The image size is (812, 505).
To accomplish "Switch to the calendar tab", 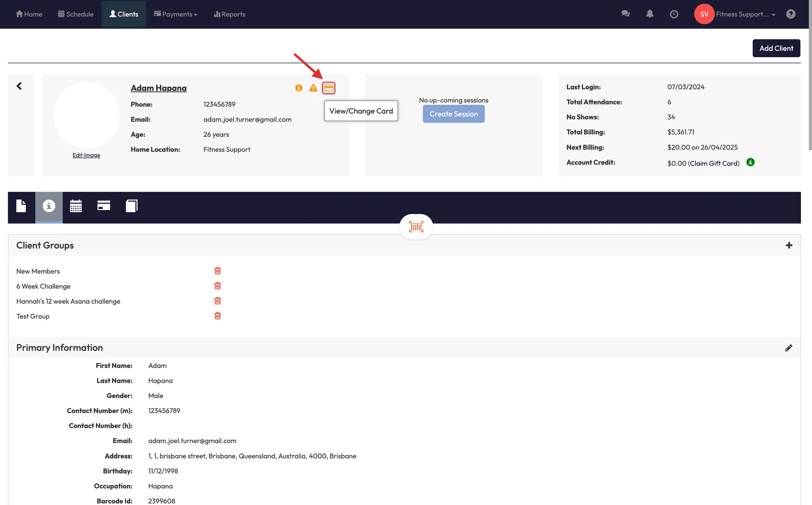I will pos(76,206).
